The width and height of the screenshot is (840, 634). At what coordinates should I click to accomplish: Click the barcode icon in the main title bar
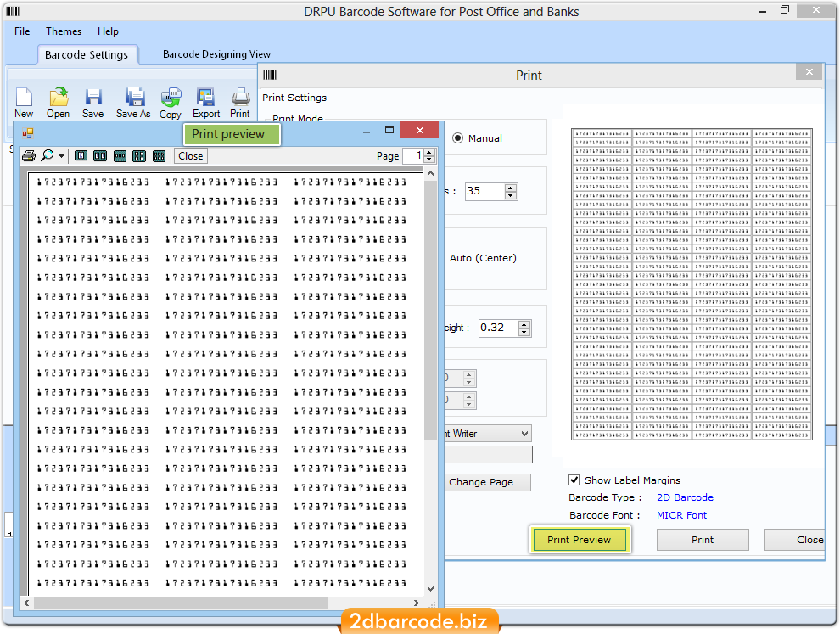pos(13,11)
